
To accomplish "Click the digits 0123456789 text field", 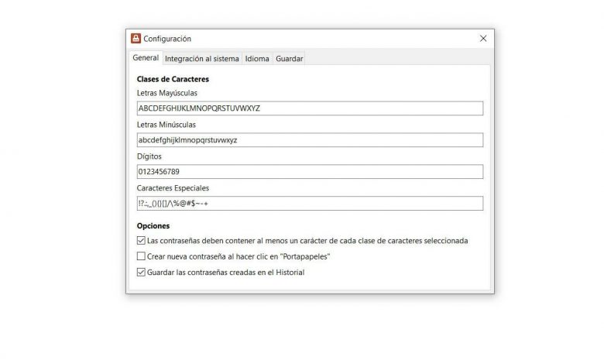I will [x=310, y=172].
